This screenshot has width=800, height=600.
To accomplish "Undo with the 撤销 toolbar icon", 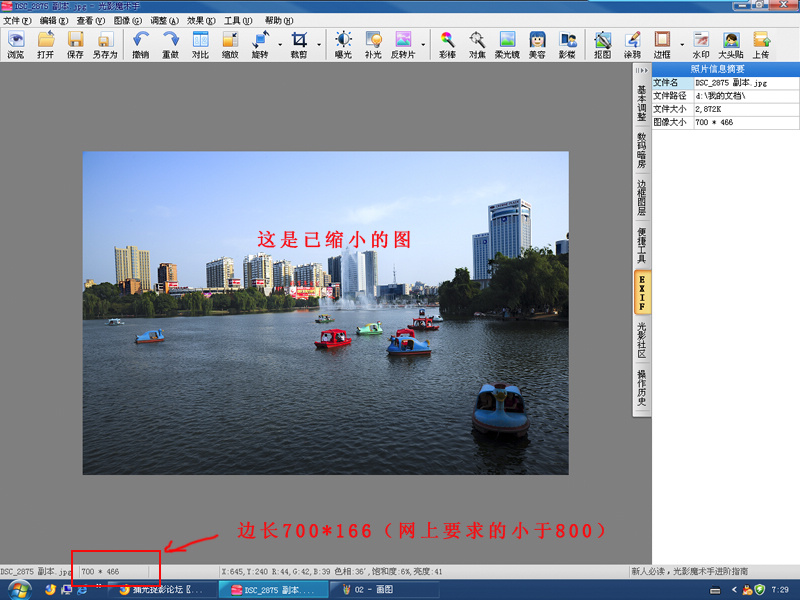I will click(x=140, y=45).
